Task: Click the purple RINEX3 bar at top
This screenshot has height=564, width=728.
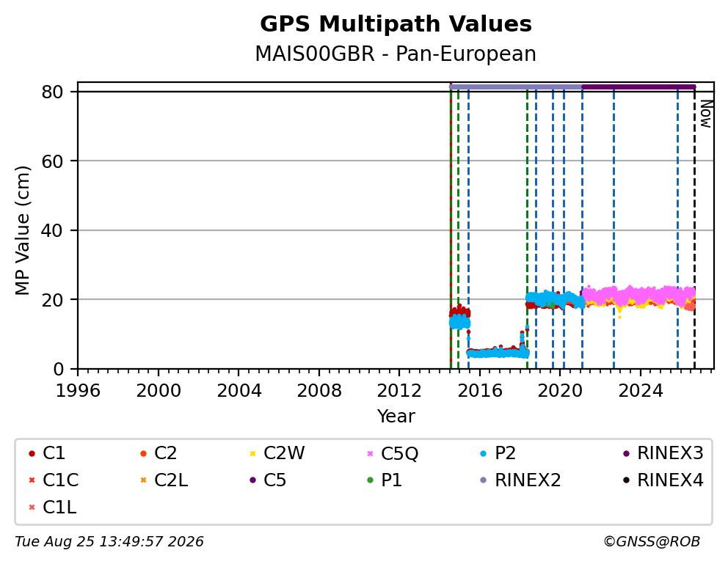Action: pyautogui.click(x=638, y=87)
